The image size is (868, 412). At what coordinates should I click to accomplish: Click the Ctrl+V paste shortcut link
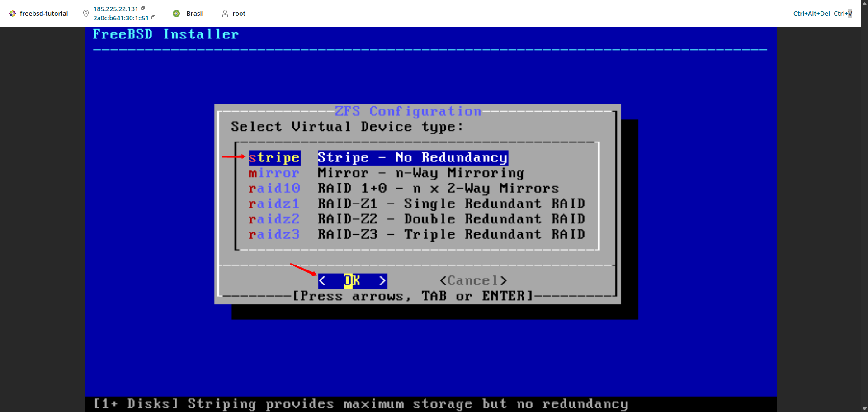tap(843, 14)
